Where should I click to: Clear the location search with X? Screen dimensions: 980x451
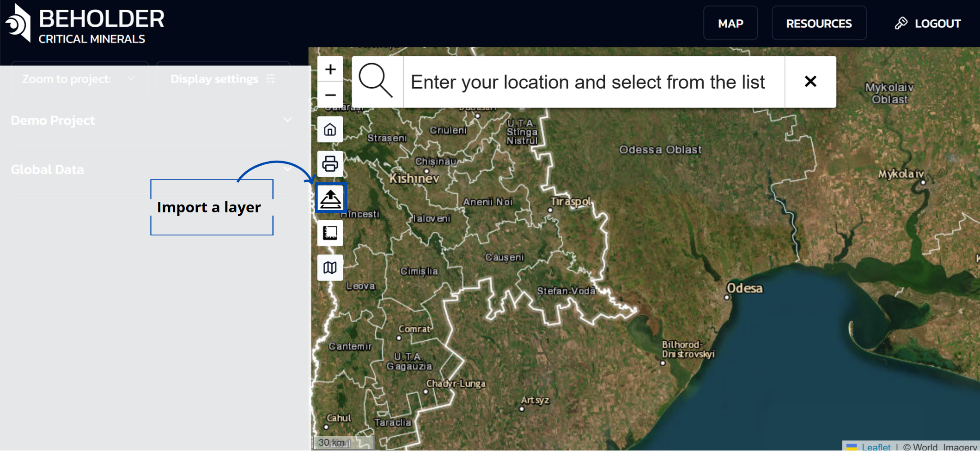click(810, 82)
